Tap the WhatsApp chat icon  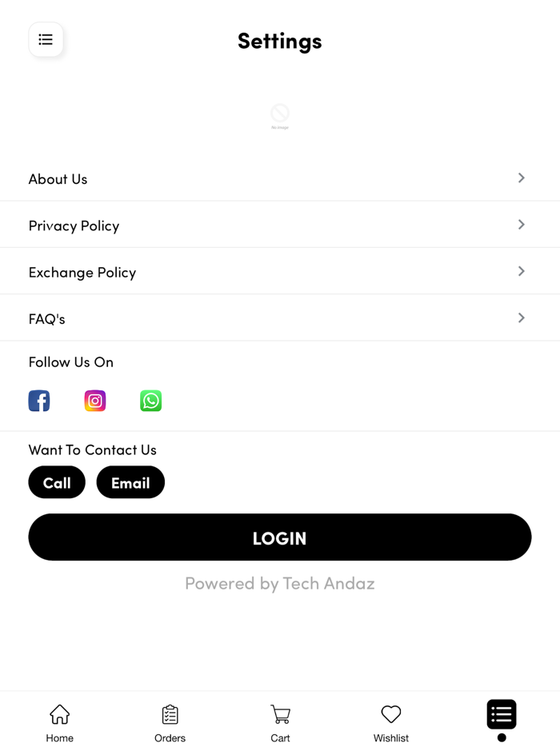[x=150, y=401]
